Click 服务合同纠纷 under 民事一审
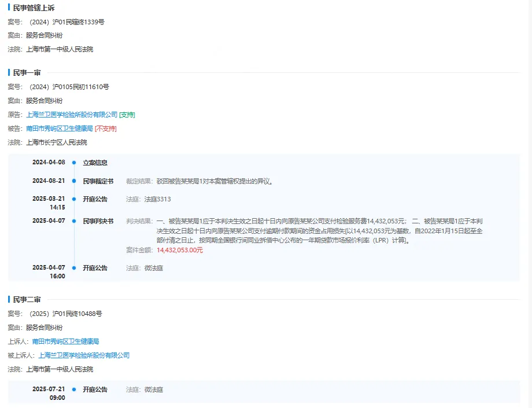Screen dimensions: 532x408 pos(45,101)
